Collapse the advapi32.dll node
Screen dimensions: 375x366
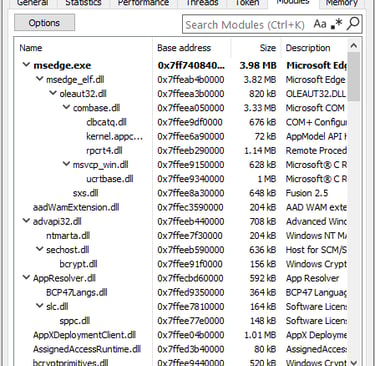pyautogui.click(x=26, y=221)
